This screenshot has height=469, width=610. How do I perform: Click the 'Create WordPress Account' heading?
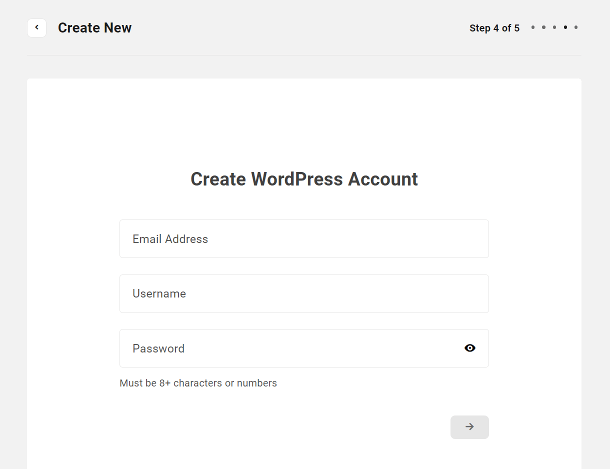[x=304, y=179]
